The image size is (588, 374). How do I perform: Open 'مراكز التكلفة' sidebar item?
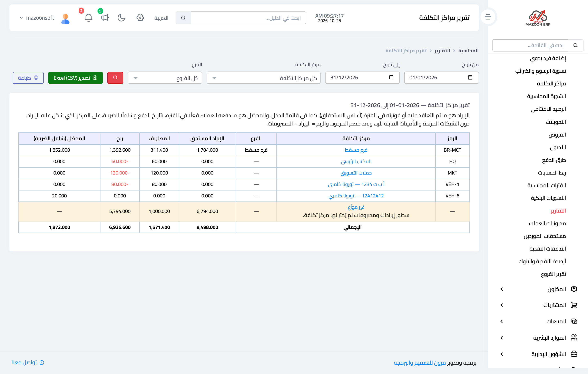[551, 84]
